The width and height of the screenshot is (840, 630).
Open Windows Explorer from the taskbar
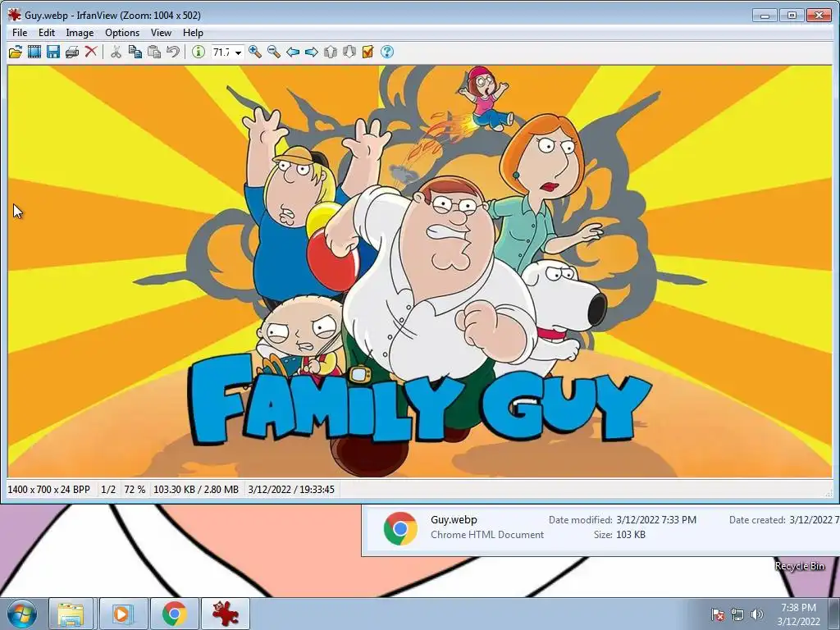click(71, 614)
